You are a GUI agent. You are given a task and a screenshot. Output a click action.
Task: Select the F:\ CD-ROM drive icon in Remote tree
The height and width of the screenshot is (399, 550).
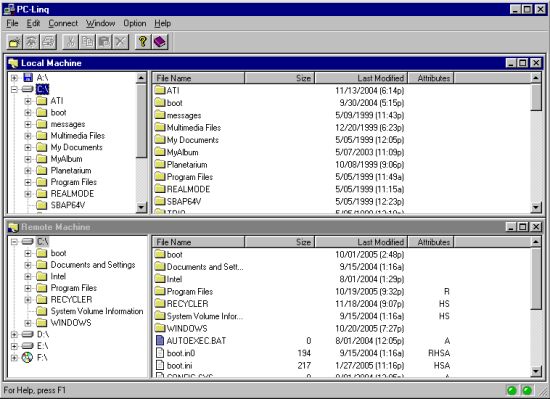click(x=27, y=358)
